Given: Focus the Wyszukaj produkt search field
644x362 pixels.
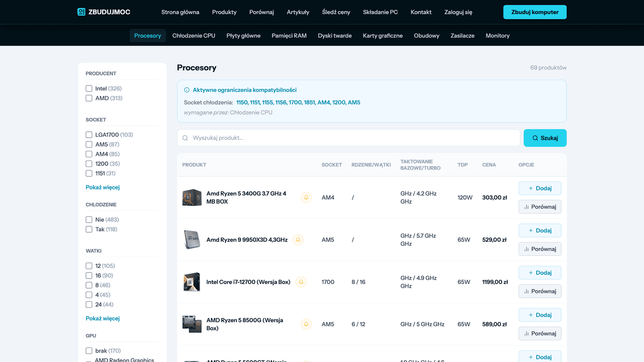Looking at the screenshot, I should (x=349, y=138).
